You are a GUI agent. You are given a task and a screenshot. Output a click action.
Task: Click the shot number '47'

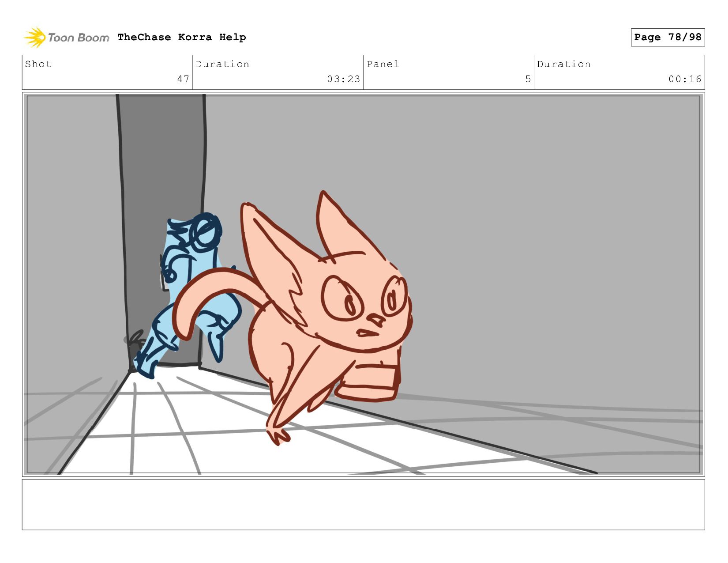tap(183, 79)
